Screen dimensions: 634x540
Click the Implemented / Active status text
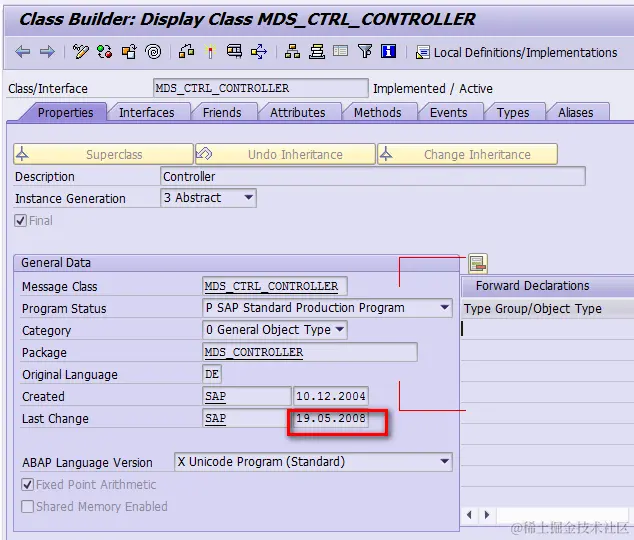[433, 89]
